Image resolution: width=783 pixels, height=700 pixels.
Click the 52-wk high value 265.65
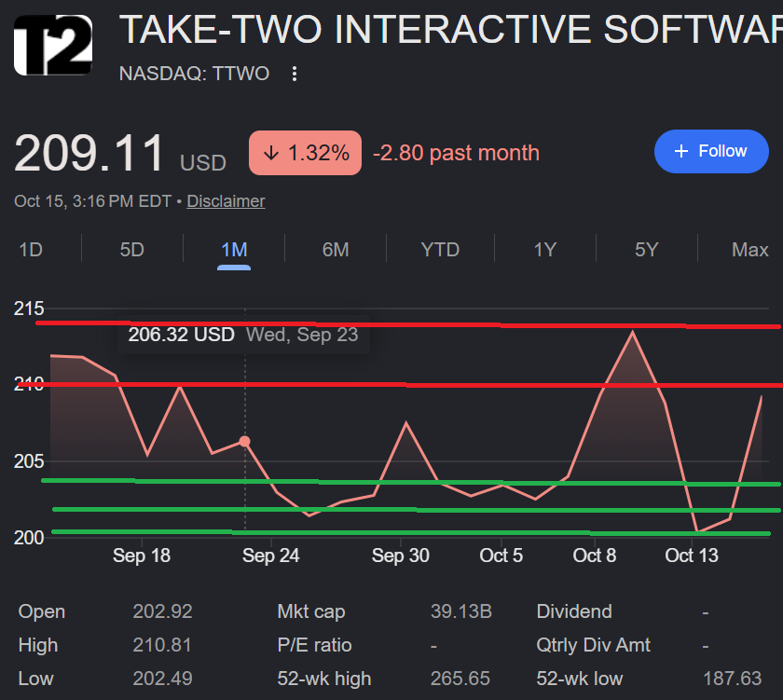click(x=460, y=679)
